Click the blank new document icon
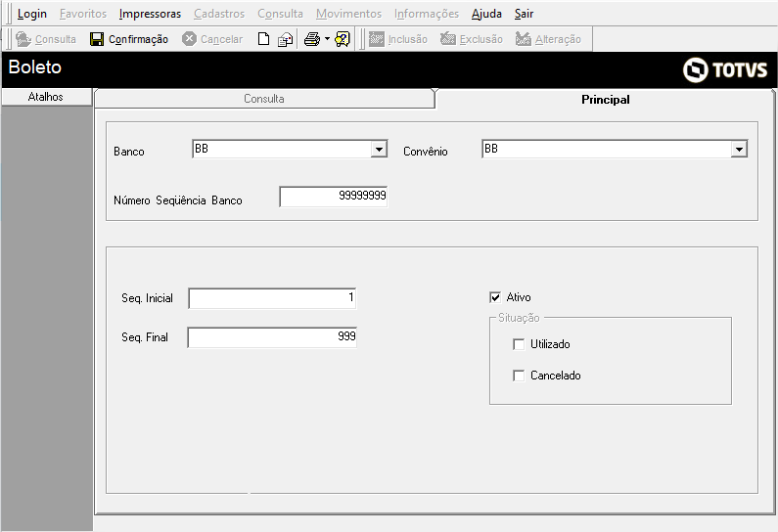Image resolution: width=778 pixels, height=532 pixels. click(263, 39)
